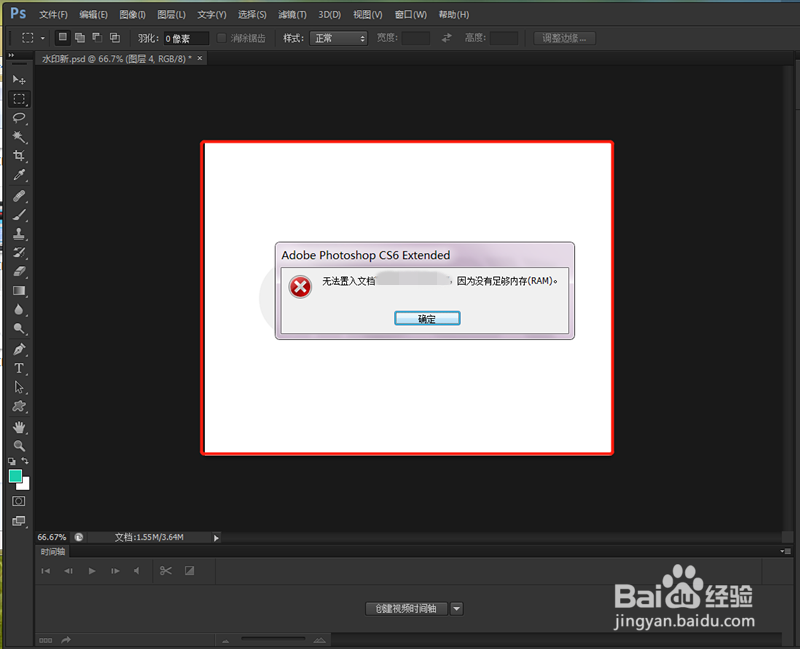Select the Eraser tool
This screenshot has height=649, width=800.
pos(19,271)
